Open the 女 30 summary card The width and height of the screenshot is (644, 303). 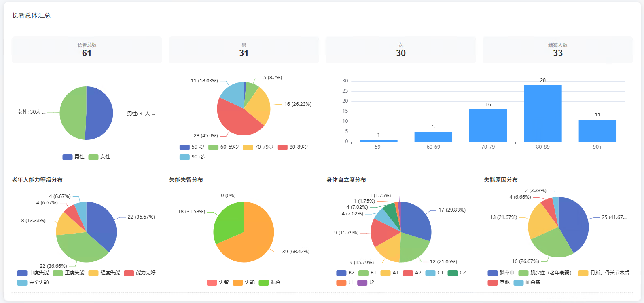pyautogui.click(x=401, y=50)
